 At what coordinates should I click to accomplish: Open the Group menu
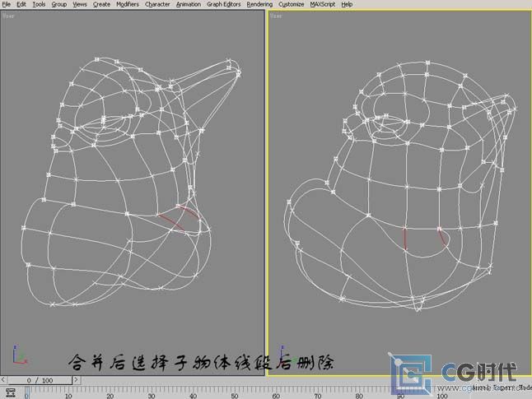pyautogui.click(x=59, y=4)
